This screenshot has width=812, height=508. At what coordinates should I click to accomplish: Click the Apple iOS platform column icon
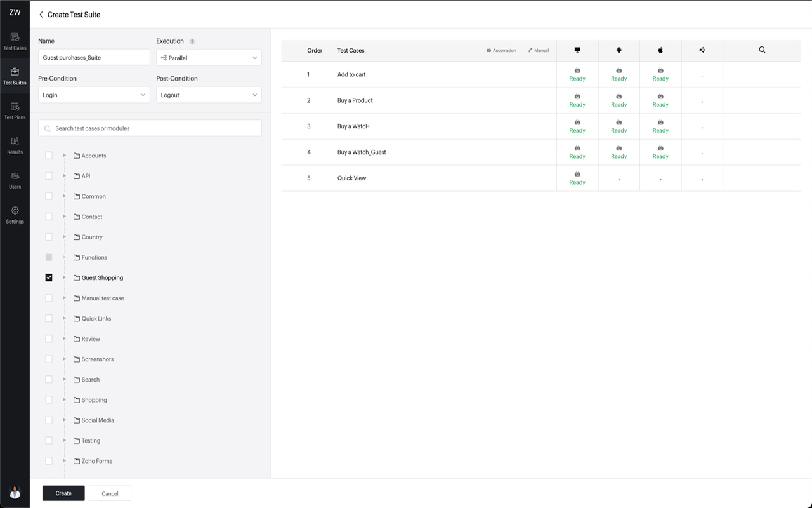660,50
